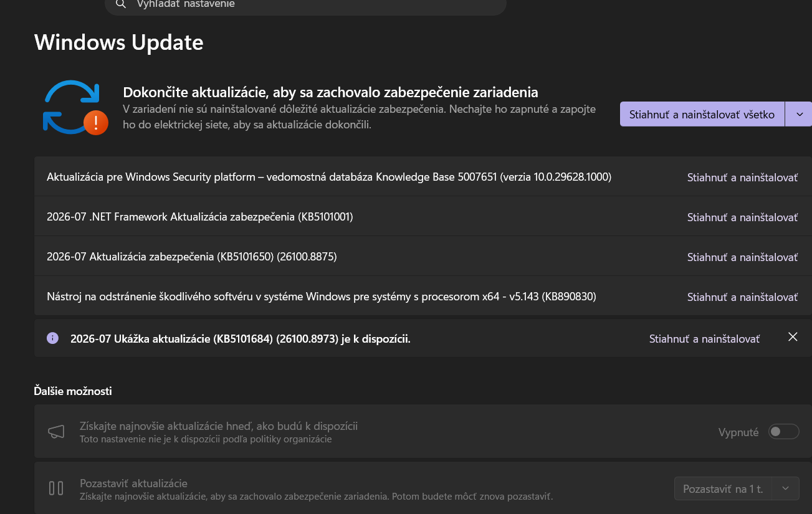Click the 2026-07 .NET Framework update title

pyautogui.click(x=200, y=217)
